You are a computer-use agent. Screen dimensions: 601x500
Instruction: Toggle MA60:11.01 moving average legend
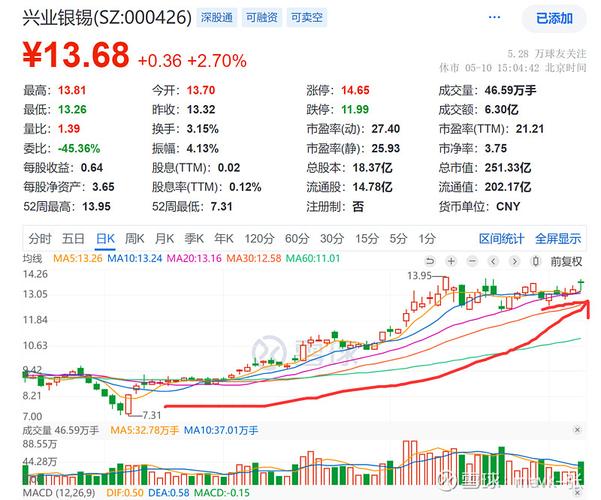pyautogui.click(x=313, y=258)
